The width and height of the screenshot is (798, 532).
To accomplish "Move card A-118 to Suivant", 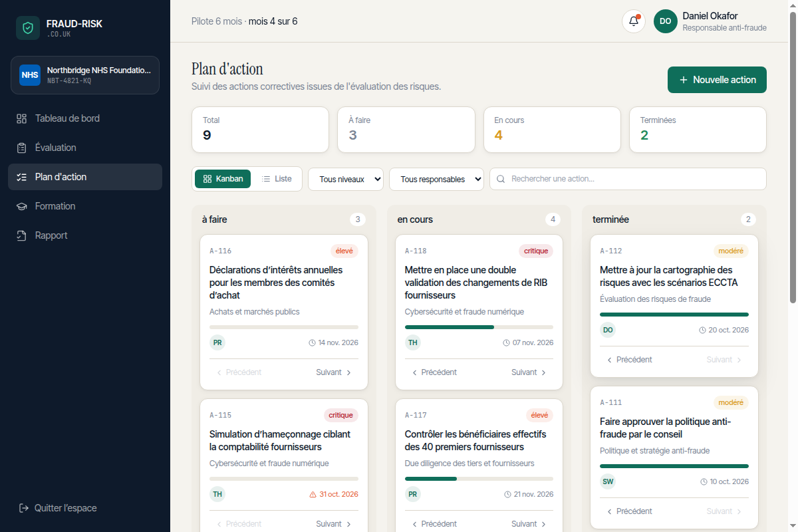I will [529, 372].
